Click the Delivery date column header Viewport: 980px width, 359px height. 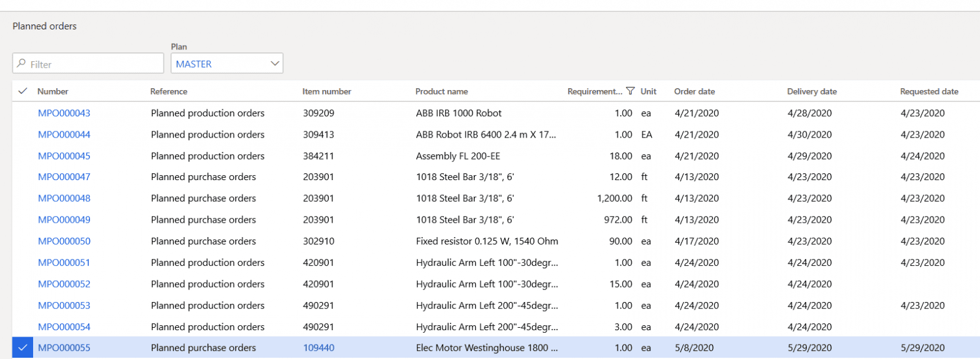click(x=812, y=91)
